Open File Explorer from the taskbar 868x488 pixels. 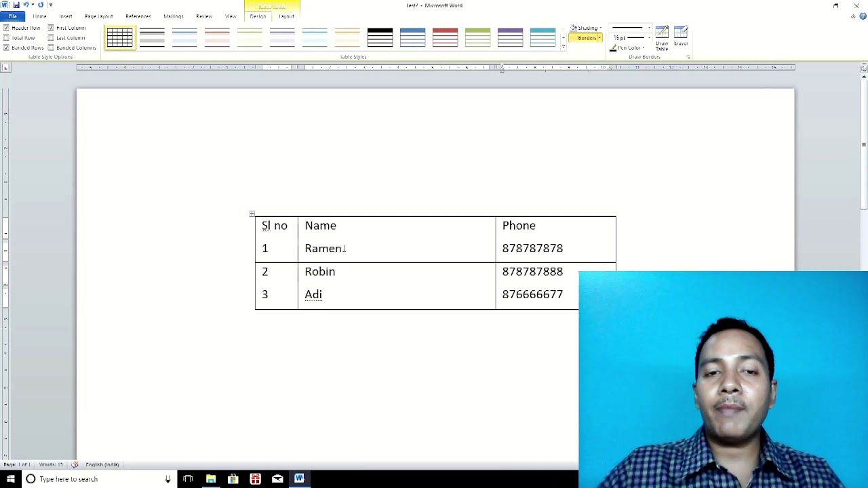(211, 479)
